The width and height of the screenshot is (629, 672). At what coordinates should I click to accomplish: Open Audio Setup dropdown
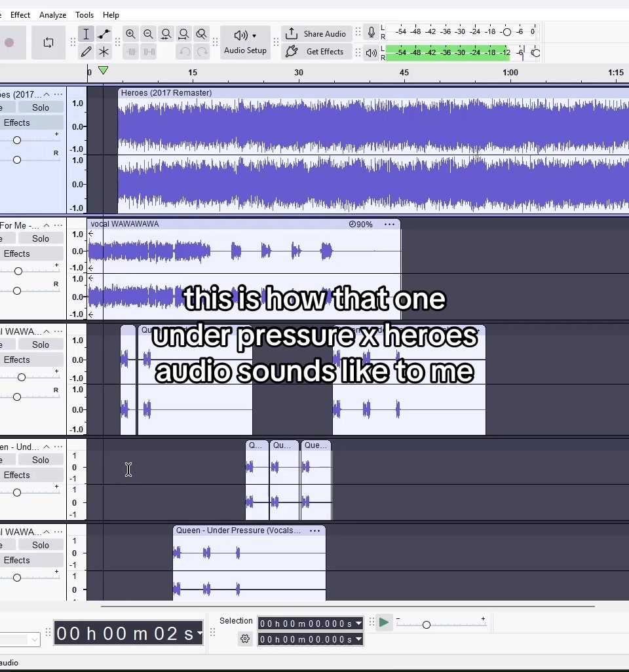245,42
